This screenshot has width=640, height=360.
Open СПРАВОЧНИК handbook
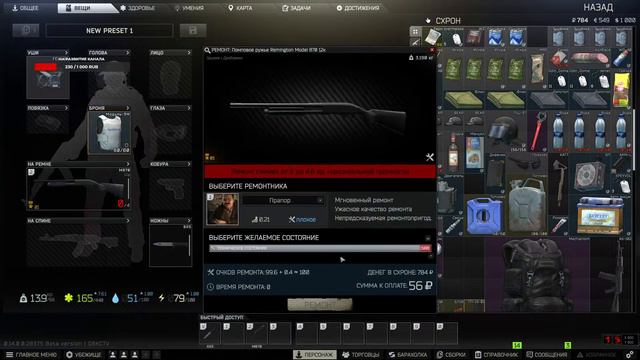pyautogui.click(x=496, y=355)
